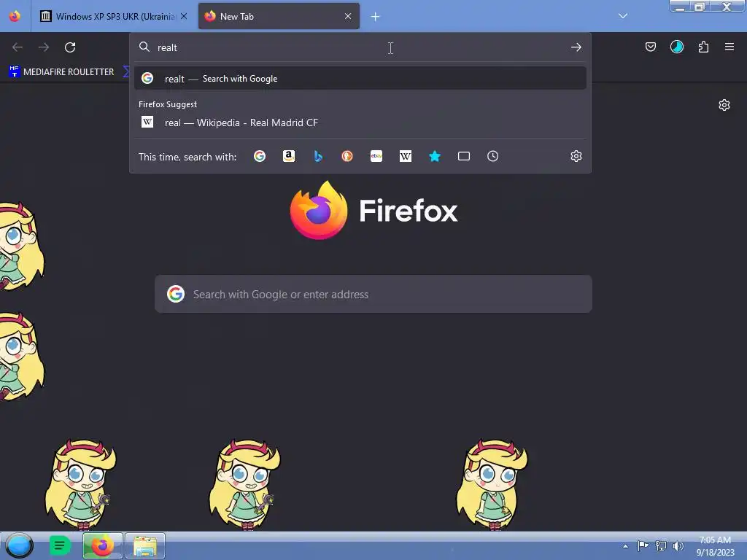Search in History clock icon
This screenshot has width=747, height=560.
point(493,156)
